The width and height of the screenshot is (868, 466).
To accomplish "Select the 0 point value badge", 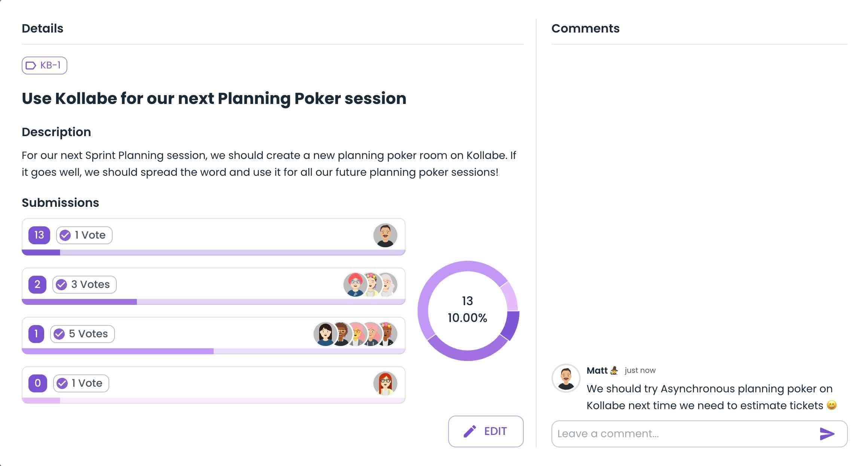I will (x=38, y=383).
